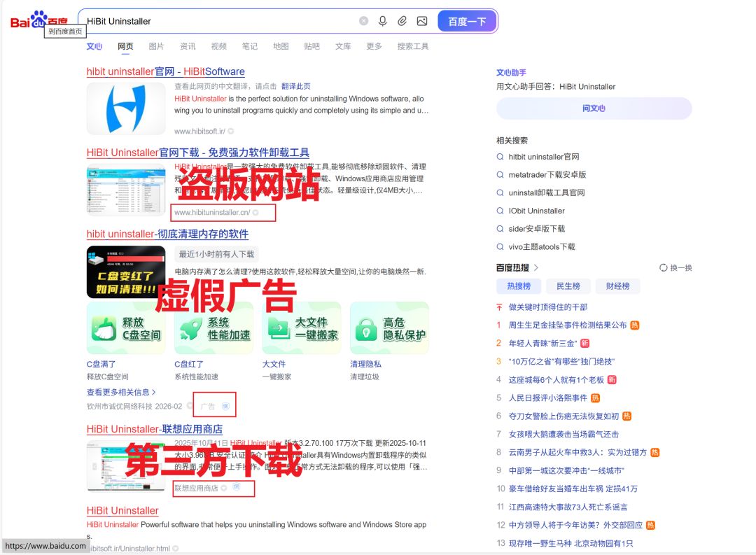Search related: hitbit uninstaller官网
This screenshot has width=756, height=555.
click(x=544, y=157)
